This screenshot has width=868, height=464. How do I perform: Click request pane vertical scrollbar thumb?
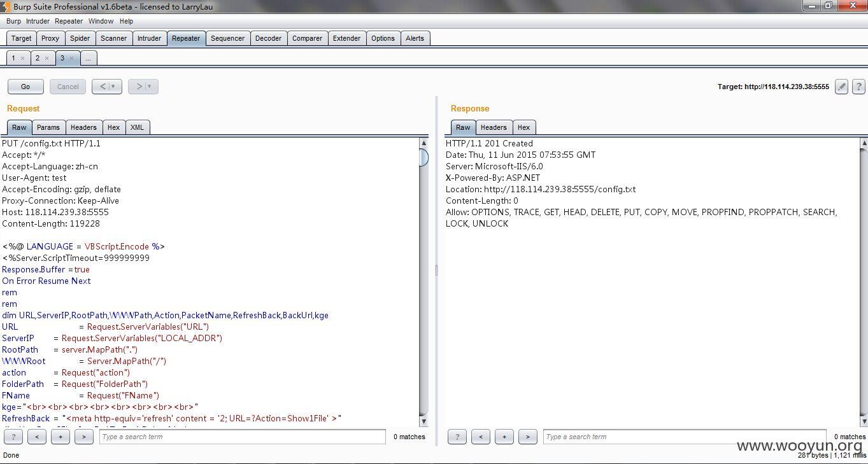(423, 157)
